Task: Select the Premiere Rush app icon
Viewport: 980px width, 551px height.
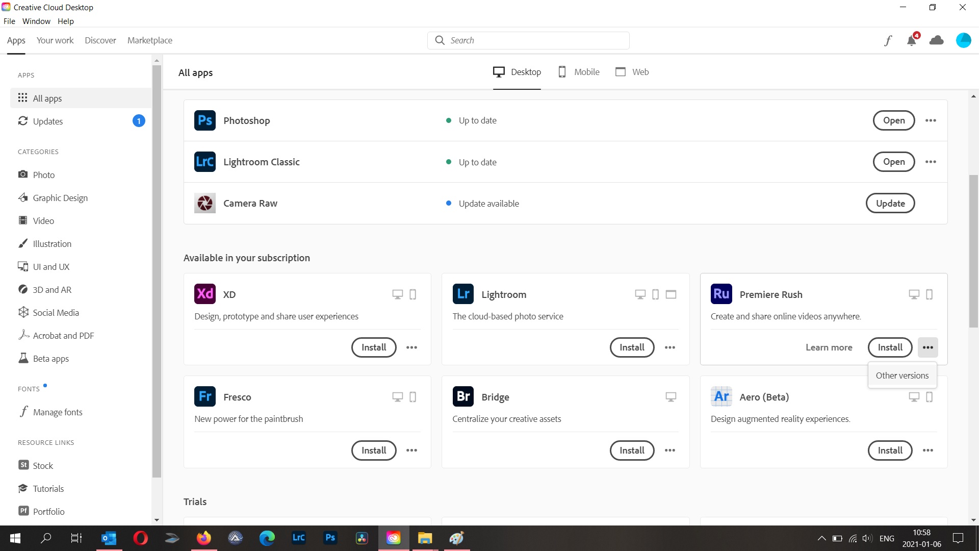Action: [x=721, y=294]
